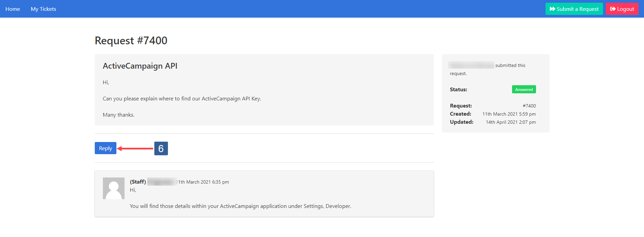Click the blurred submitter name in the sidebar
This screenshot has height=237, width=644.
471,65
